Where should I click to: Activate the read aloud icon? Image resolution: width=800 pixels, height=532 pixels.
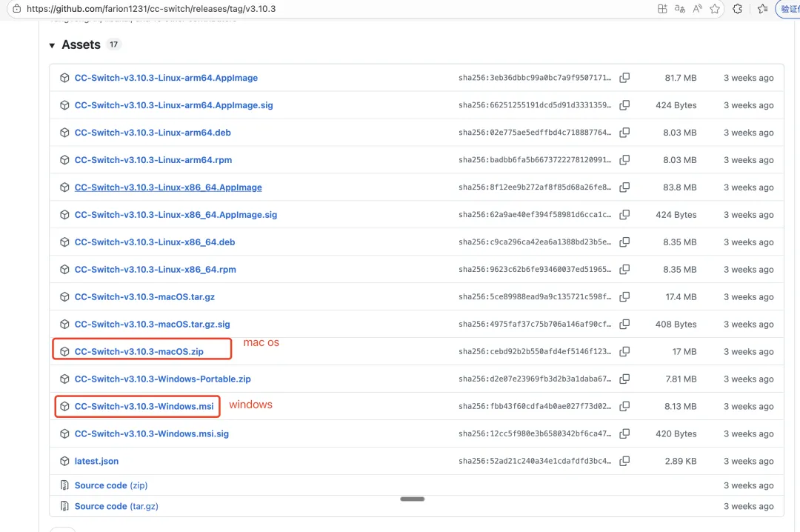pyautogui.click(x=698, y=9)
